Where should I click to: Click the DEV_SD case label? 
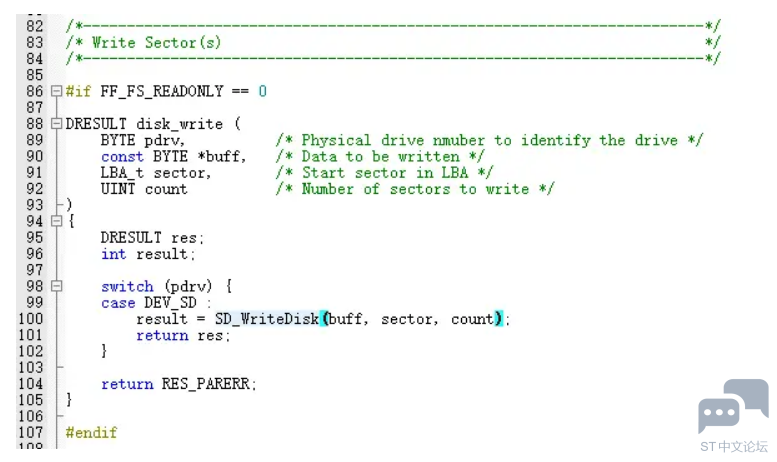(x=170, y=302)
